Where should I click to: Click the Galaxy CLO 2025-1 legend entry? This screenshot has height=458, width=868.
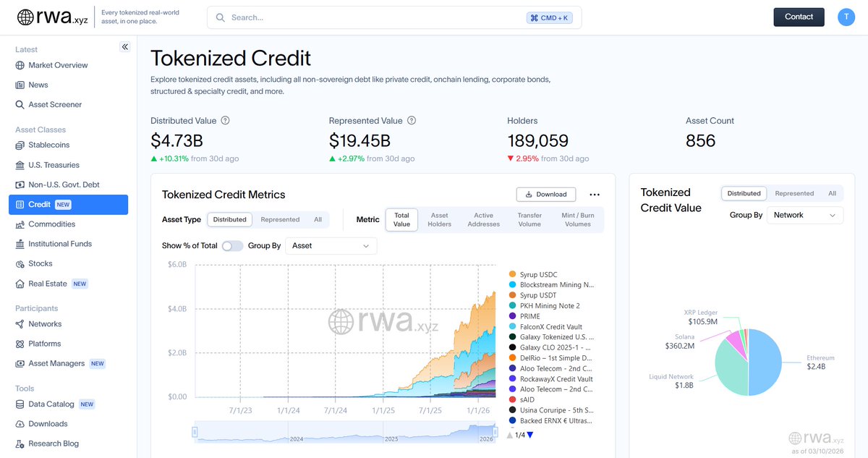[x=551, y=348]
